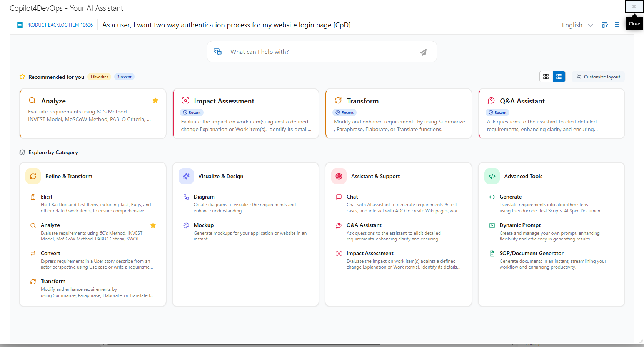Unfavorite Analyze card using the star

(x=155, y=100)
